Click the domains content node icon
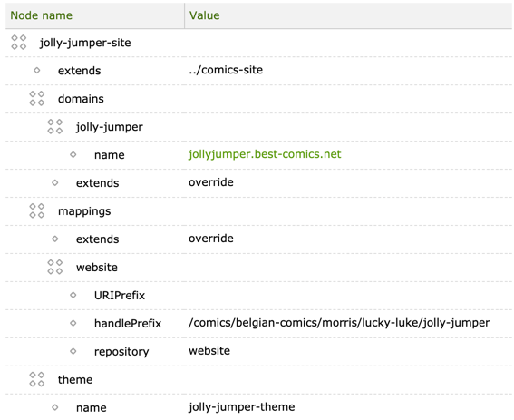 click(x=36, y=99)
